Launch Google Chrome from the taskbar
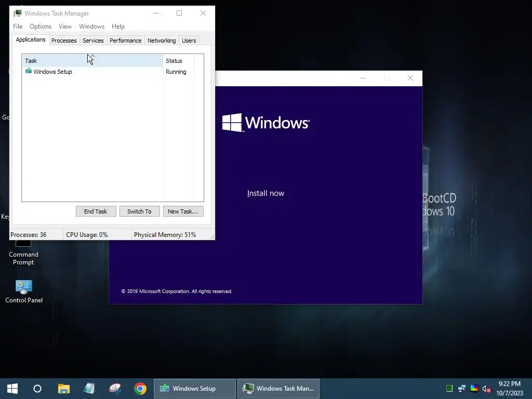Viewport: 532px width, 399px height. point(140,389)
